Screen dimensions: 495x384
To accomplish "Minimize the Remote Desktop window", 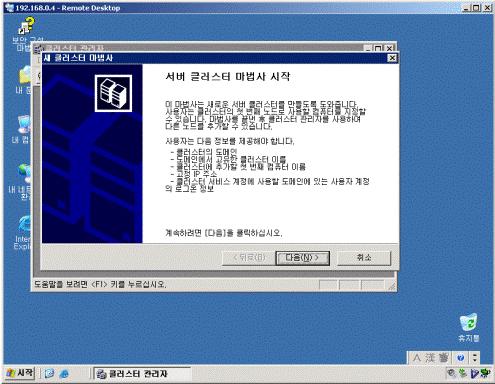I will pyautogui.click(x=466, y=8).
